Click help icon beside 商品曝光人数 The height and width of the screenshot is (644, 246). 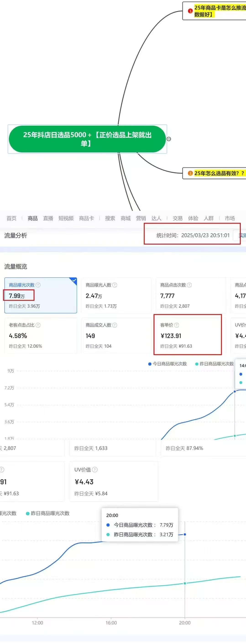[115, 285]
